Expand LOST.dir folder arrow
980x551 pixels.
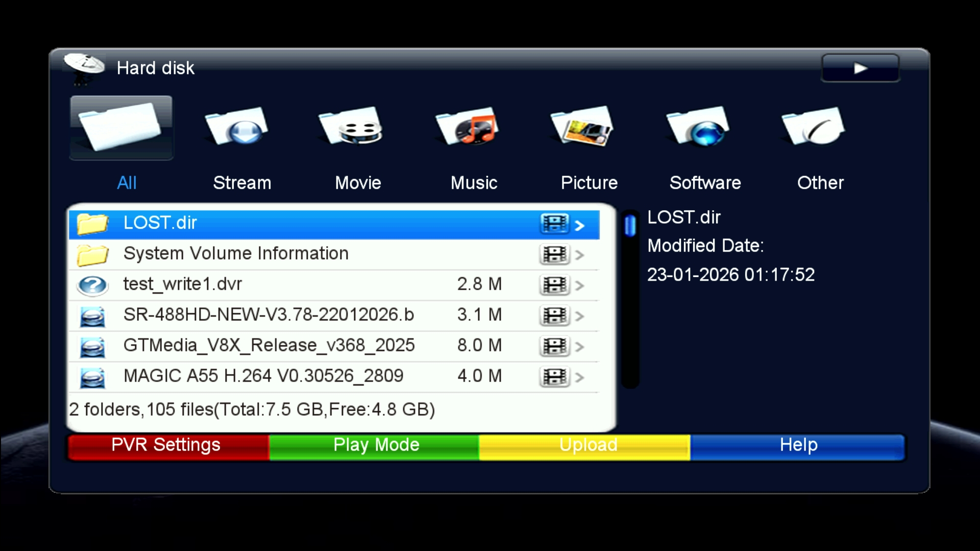579,225
